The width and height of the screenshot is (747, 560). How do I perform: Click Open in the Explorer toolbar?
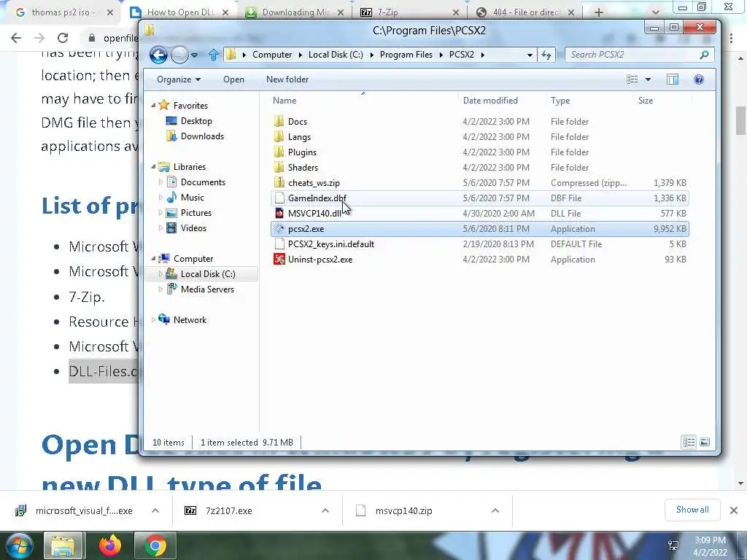tap(233, 79)
